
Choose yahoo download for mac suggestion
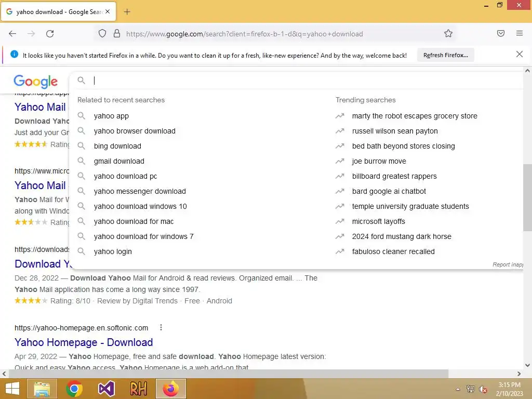pos(134,221)
